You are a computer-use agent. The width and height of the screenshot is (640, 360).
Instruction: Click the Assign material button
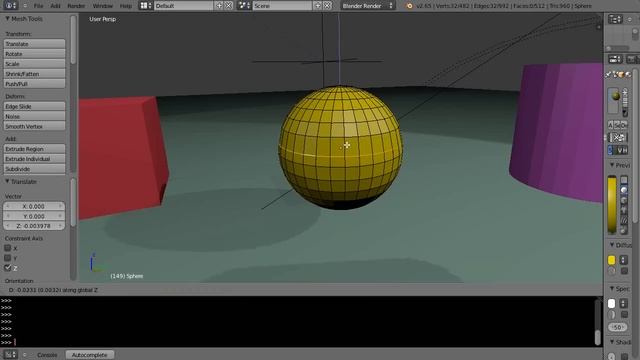click(611, 125)
